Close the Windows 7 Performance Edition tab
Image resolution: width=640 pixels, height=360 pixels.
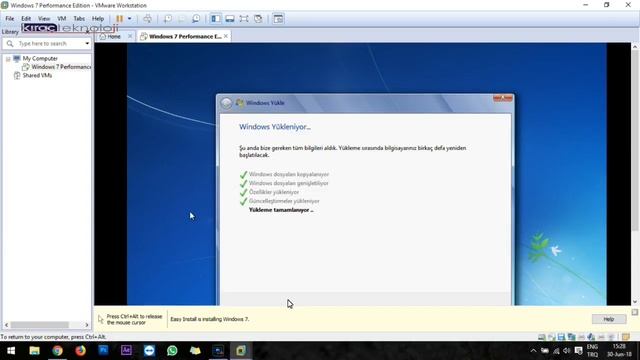pyautogui.click(x=226, y=36)
